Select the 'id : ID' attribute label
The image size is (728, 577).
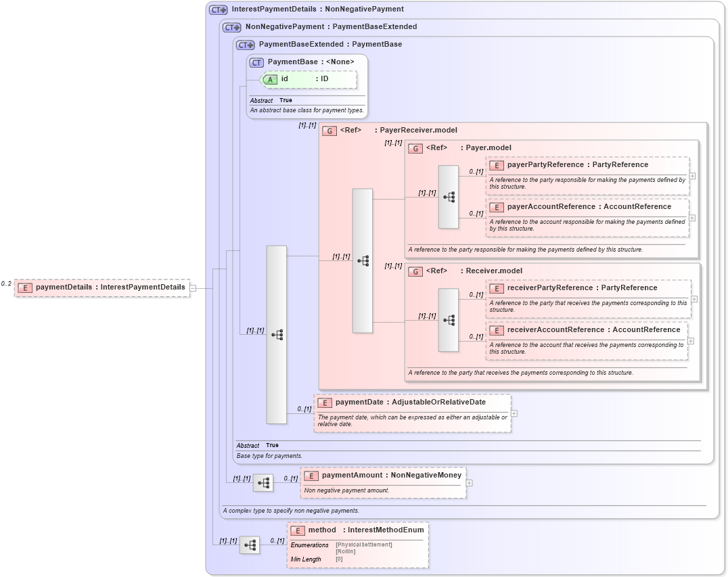(x=304, y=79)
